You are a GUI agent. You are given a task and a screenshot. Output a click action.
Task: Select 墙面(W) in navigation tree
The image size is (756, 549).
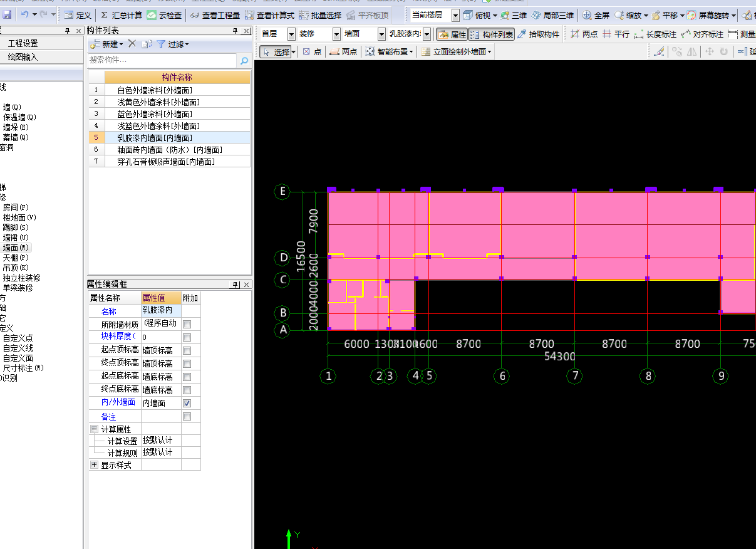click(16, 248)
